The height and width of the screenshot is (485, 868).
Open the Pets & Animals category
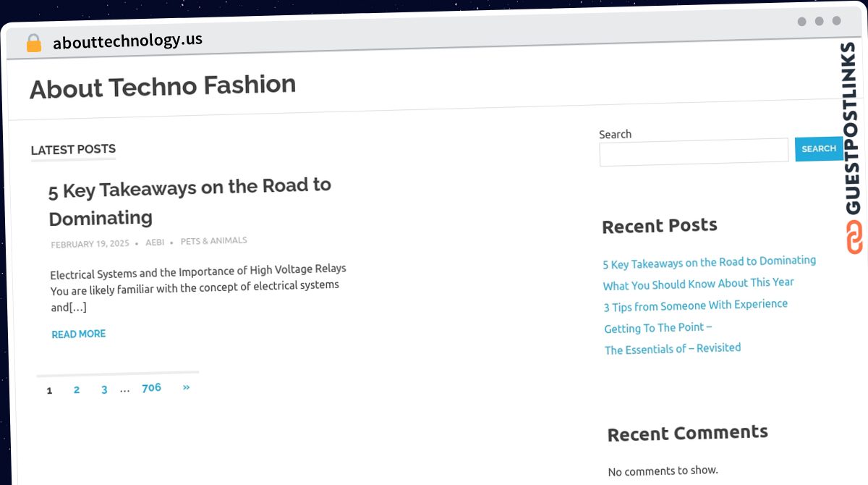tap(213, 240)
